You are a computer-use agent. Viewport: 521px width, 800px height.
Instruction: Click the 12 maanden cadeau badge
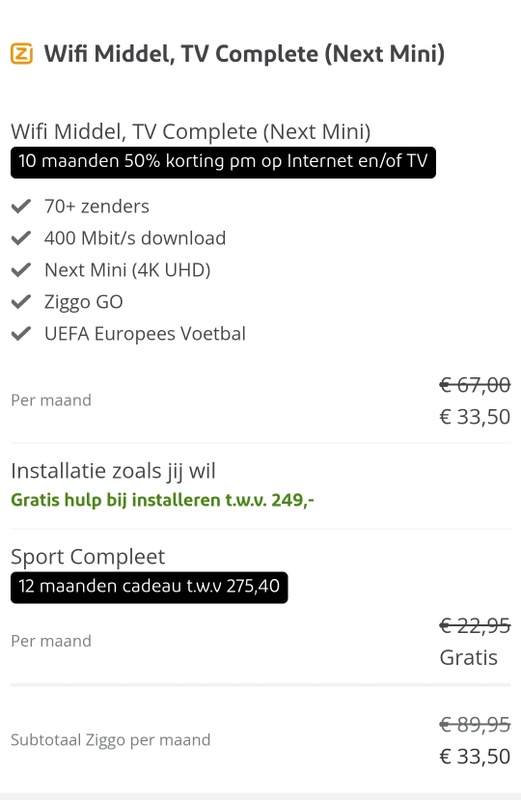tap(149, 587)
